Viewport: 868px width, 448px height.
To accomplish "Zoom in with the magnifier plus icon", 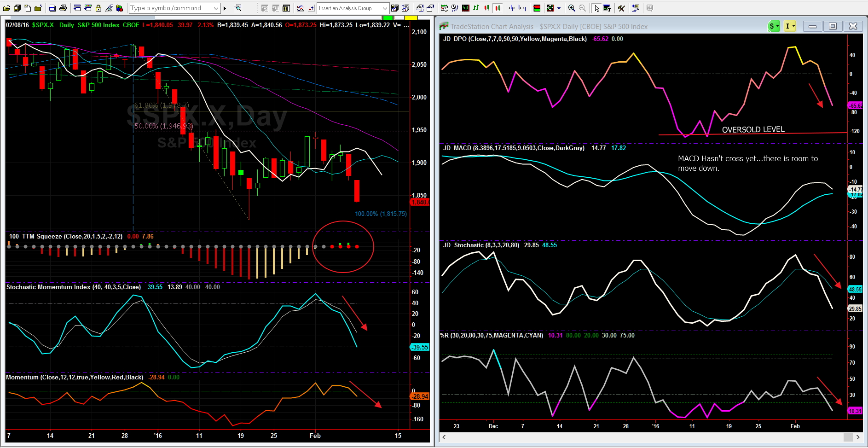I will pyautogui.click(x=572, y=8).
